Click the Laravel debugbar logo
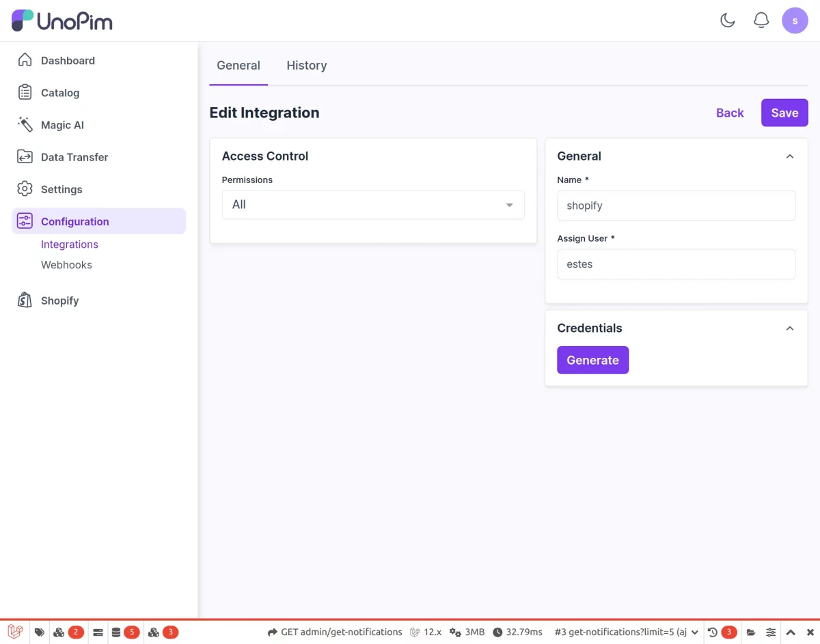Image resolution: width=820 pixels, height=644 pixels. tap(15, 632)
